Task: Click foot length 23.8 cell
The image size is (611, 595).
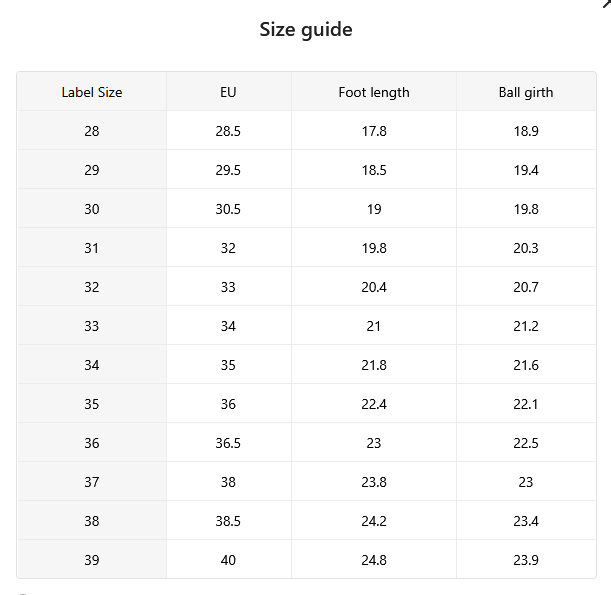Action: [374, 481]
